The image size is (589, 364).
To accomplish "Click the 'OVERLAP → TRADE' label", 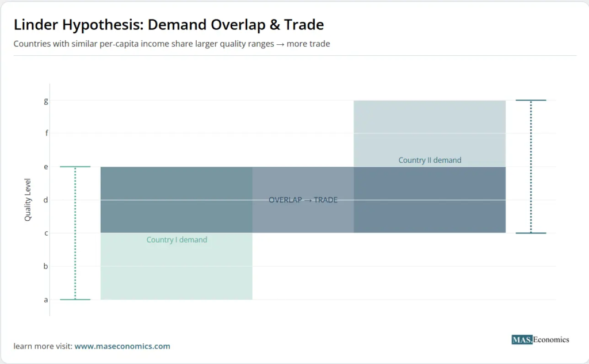I will pos(303,200).
